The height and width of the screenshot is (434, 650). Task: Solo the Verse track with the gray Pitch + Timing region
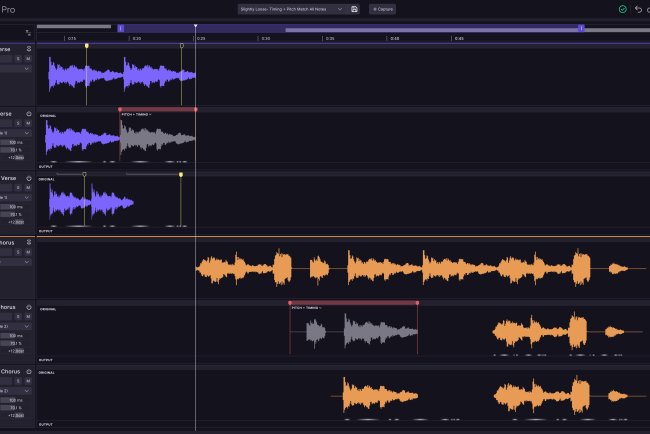tap(18, 123)
